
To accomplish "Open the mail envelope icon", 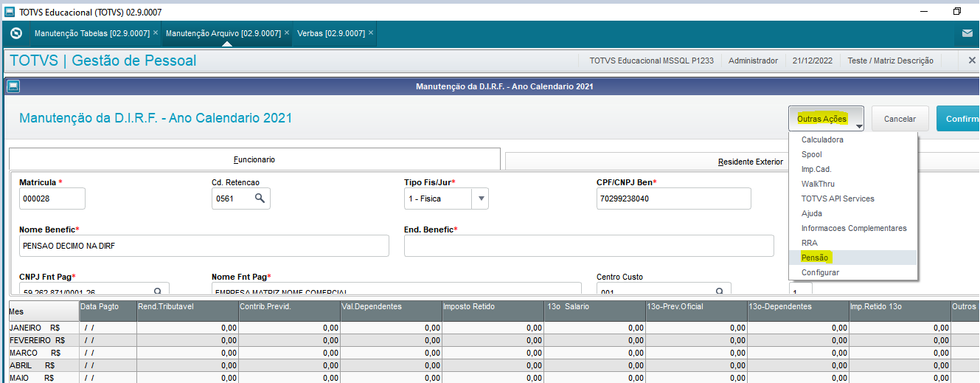I will tap(967, 33).
